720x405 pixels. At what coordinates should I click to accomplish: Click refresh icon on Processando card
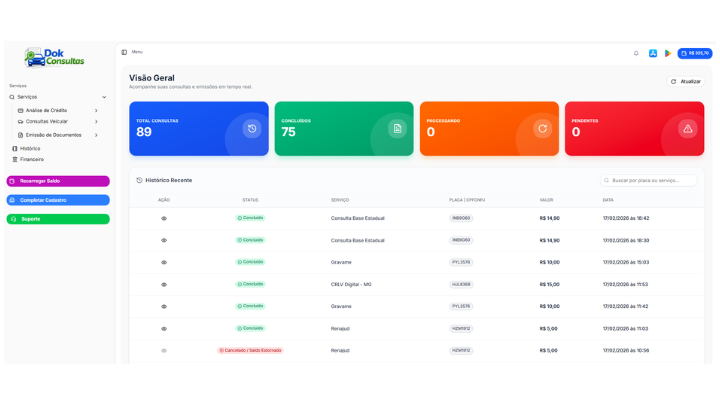[x=542, y=128]
